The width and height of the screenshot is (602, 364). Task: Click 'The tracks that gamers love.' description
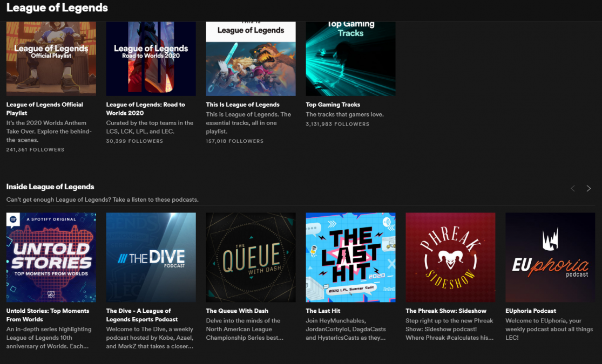point(345,114)
